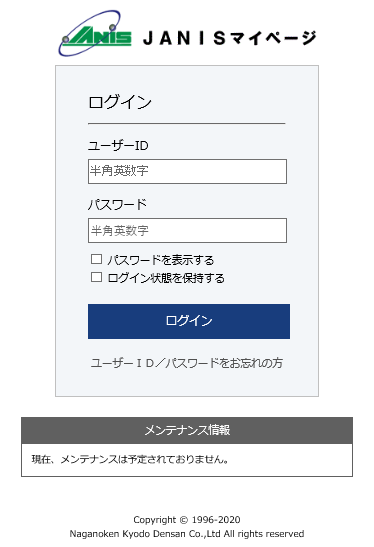This screenshot has height=547, width=374.
Task: Select the 現在、メンテナンスは予定されておりません message
Action: coord(130,459)
